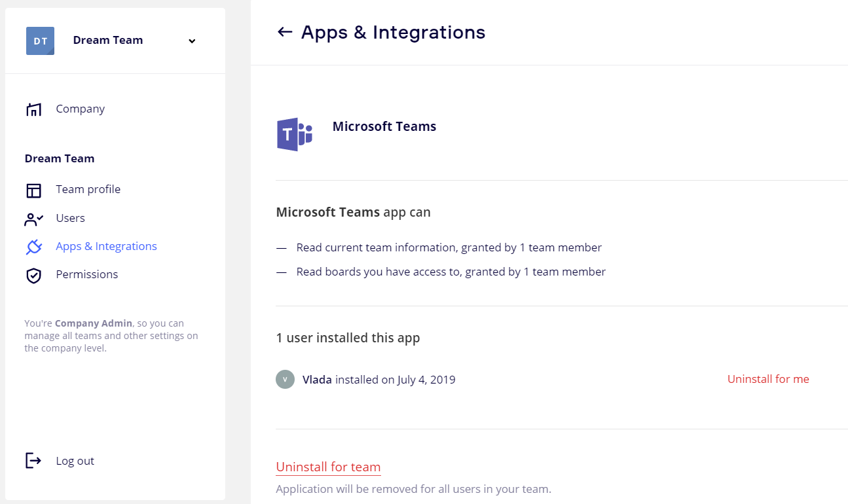Click the Company building icon in sidebar

(x=33, y=109)
